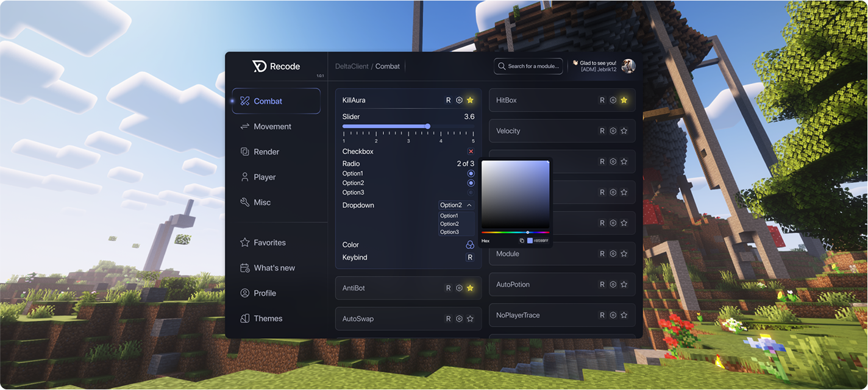Choose Option3 from the dropdown list
The width and height of the screenshot is (868, 390).
pyautogui.click(x=450, y=232)
